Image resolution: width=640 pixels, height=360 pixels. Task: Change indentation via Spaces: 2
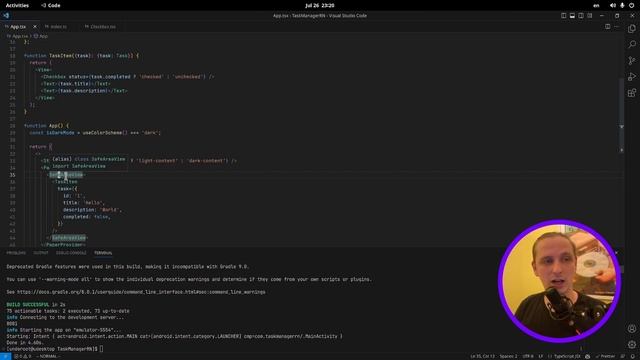[508, 356]
